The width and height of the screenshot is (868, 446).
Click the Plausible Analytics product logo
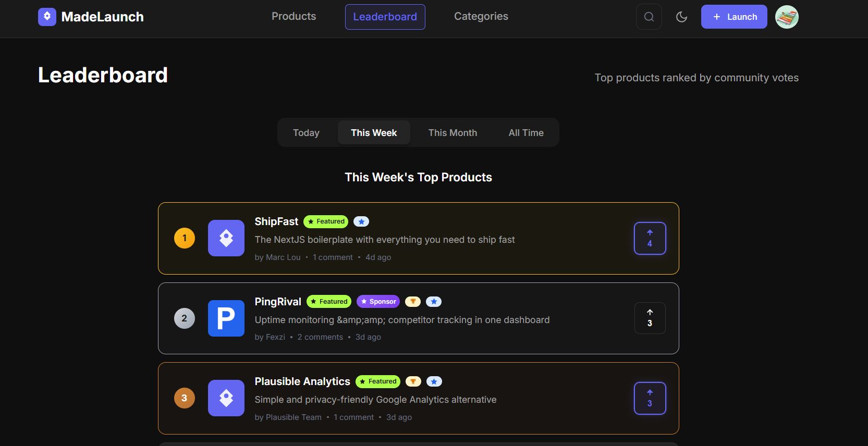(226, 398)
